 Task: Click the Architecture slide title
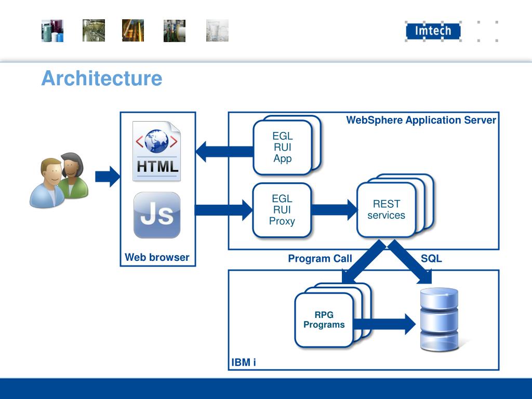(102, 78)
